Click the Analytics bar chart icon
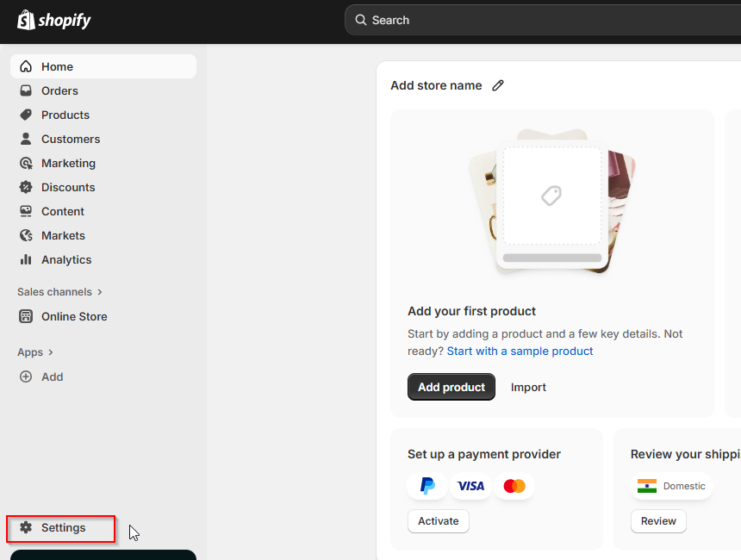The image size is (741, 560). point(26,259)
